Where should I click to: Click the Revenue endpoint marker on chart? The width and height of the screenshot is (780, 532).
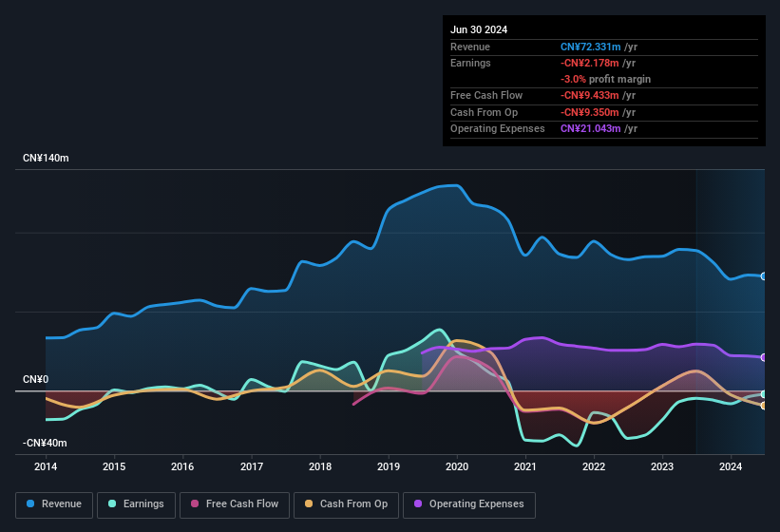coord(764,276)
